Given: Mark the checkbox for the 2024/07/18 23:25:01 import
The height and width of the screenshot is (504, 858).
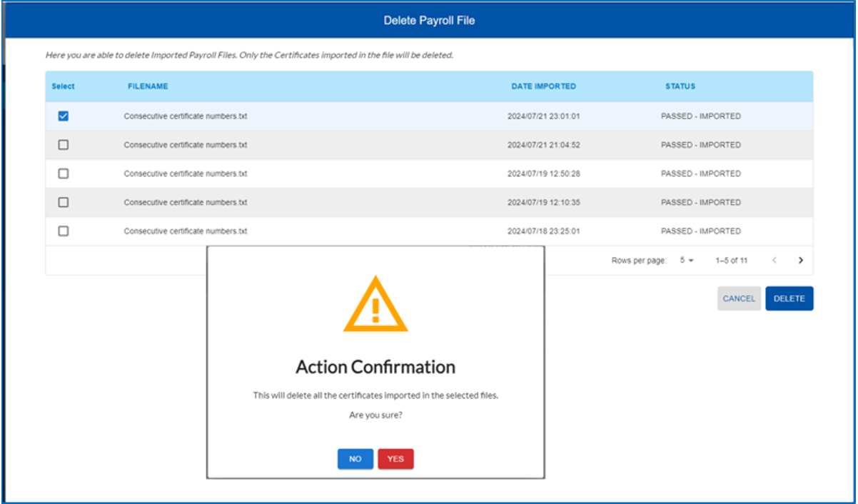Looking at the screenshot, I should pyautogui.click(x=63, y=231).
